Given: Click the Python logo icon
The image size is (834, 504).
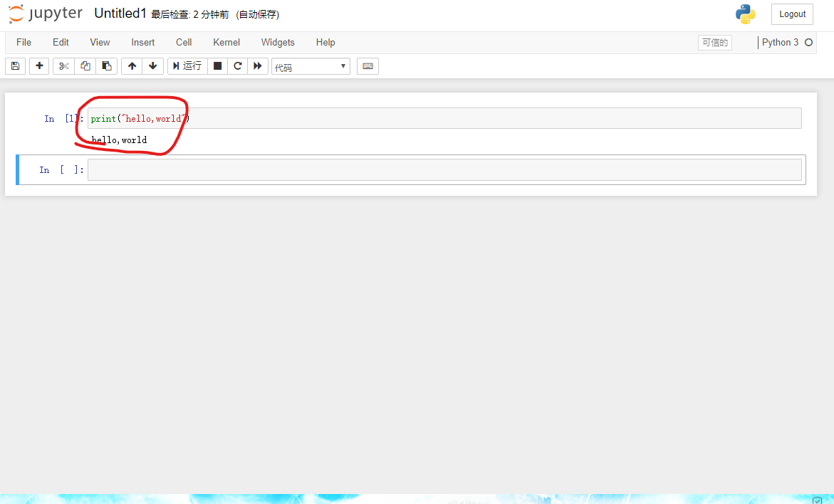Looking at the screenshot, I should pyautogui.click(x=745, y=14).
